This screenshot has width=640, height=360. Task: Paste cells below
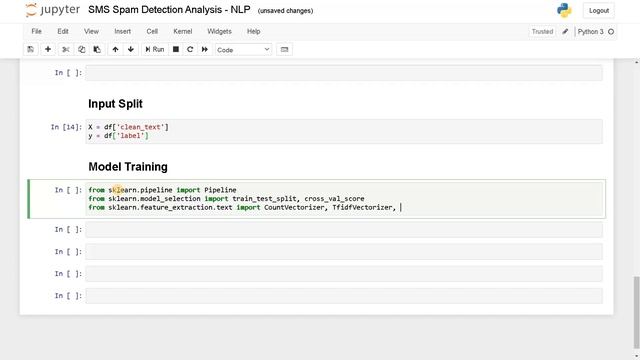[97, 49]
